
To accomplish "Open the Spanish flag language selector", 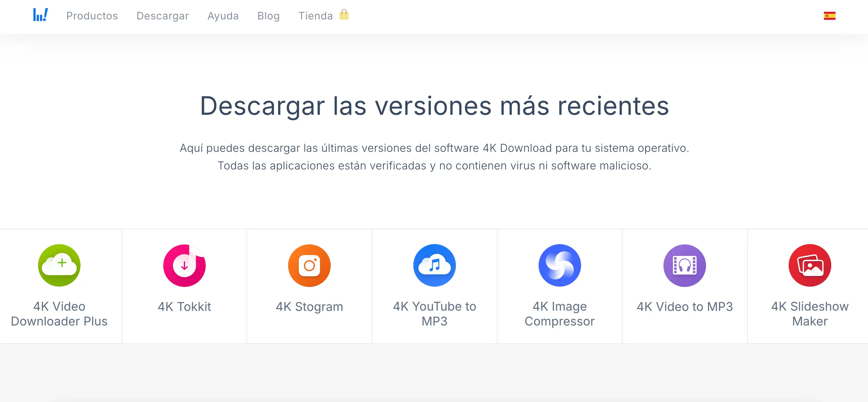I will [829, 16].
